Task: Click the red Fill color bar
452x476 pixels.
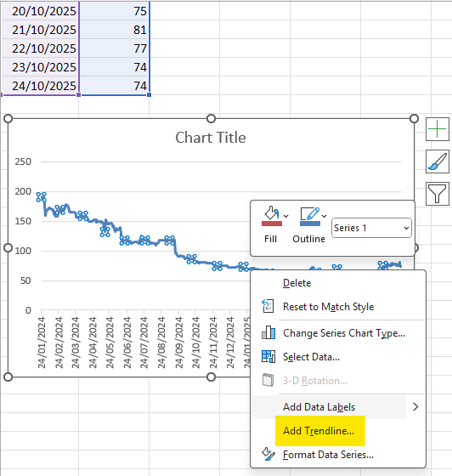Action: point(272,224)
